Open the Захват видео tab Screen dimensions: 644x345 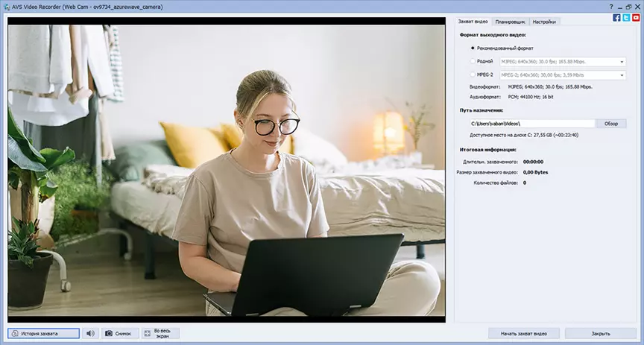[x=473, y=22]
